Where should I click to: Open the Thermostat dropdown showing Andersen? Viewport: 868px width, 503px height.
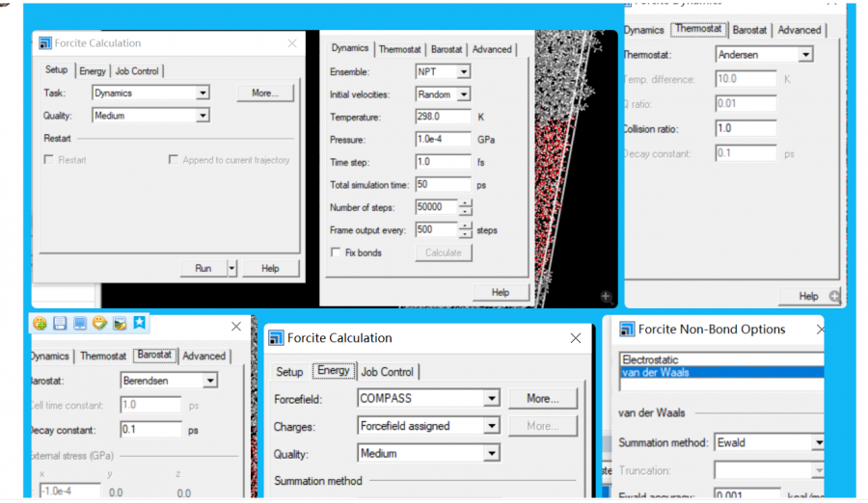(x=805, y=55)
